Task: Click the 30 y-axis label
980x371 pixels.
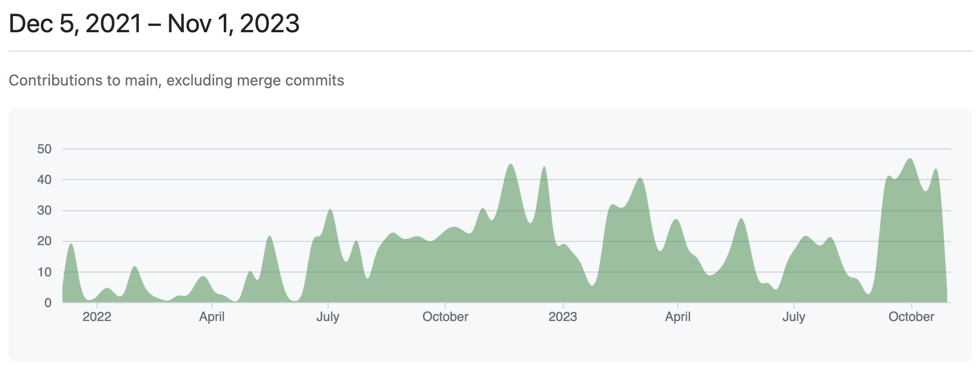Action: (x=45, y=210)
